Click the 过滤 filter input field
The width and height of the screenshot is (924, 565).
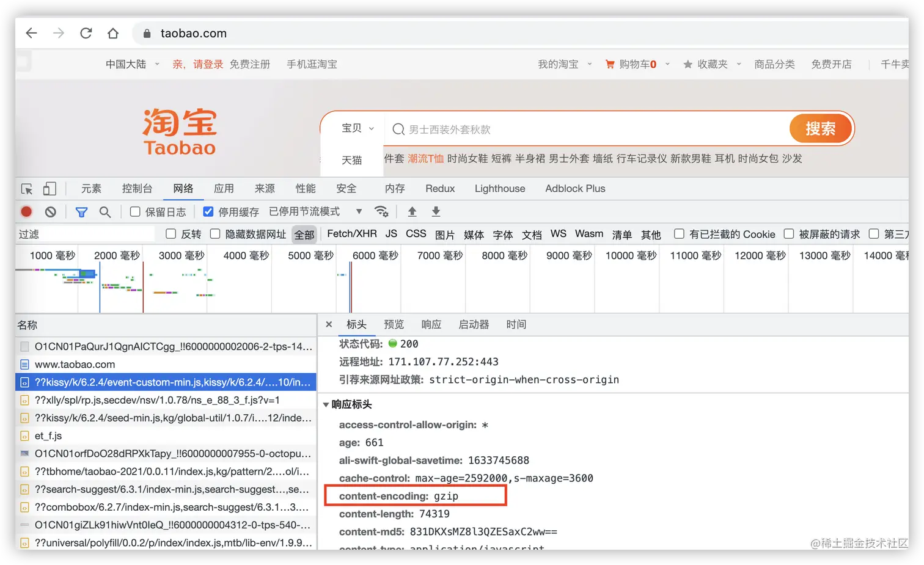(x=86, y=234)
